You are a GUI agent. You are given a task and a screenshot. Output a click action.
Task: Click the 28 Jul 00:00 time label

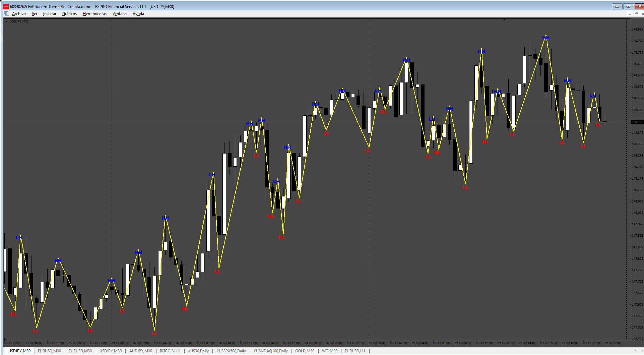[120, 343]
